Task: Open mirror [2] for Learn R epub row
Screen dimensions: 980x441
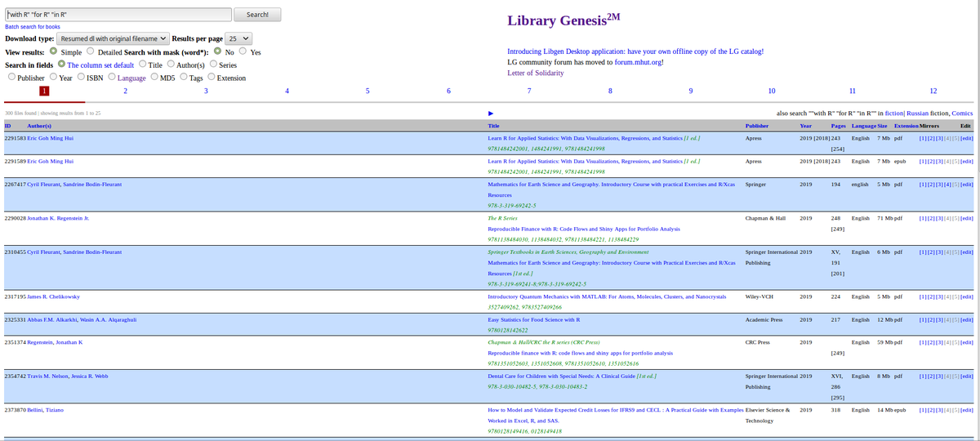Action: click(932, 162)
